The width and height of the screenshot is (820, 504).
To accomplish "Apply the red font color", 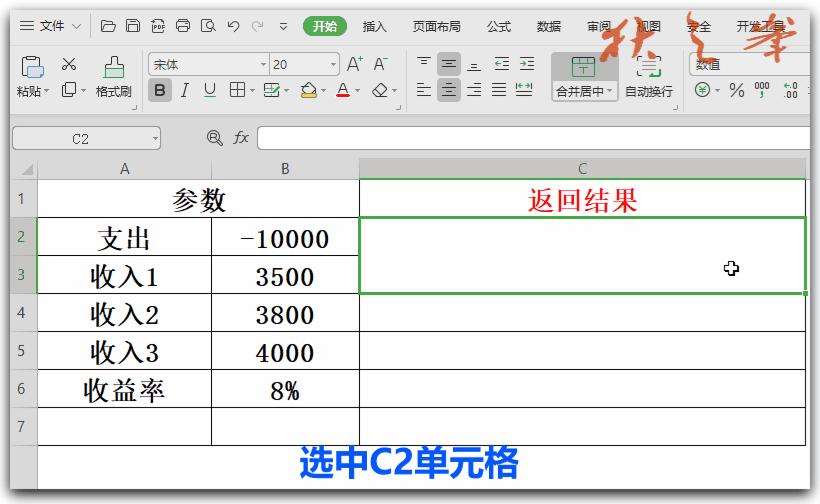I will pos(343,90).
